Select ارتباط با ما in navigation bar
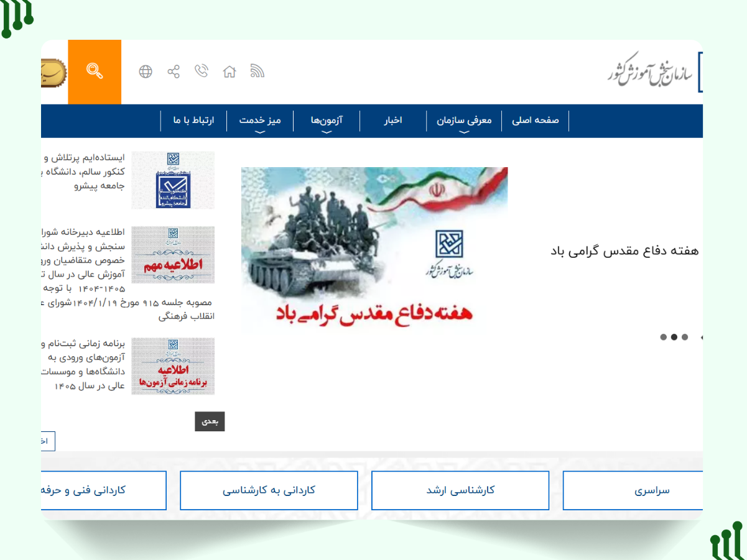The height and width of the screenshot is (560, 747). 193,121
